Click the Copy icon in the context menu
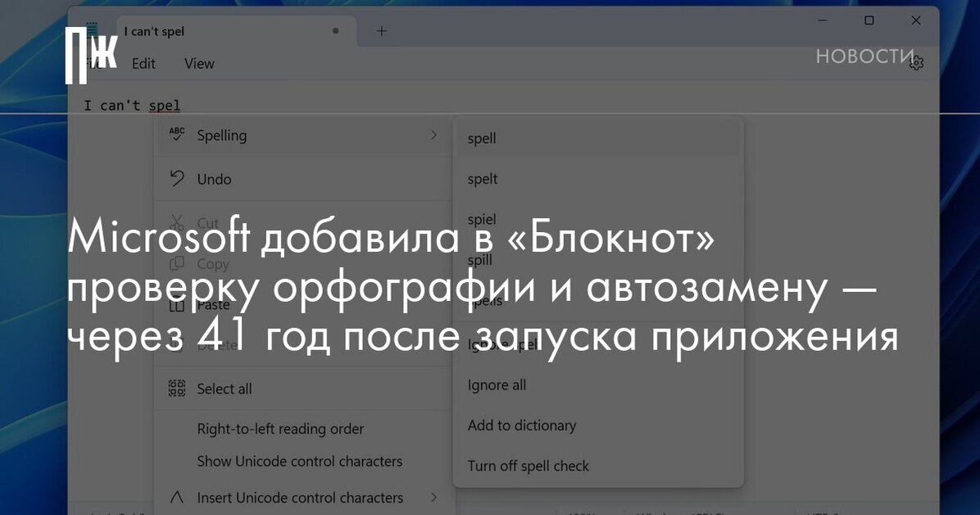Viewport: 980px width, 515px height. point(177,263)
